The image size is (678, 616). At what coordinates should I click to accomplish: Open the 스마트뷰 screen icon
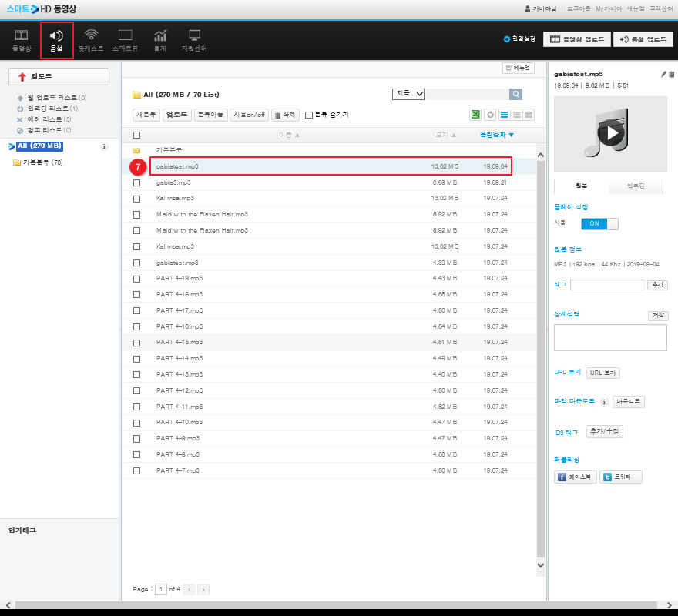click(x=126, y=35)
